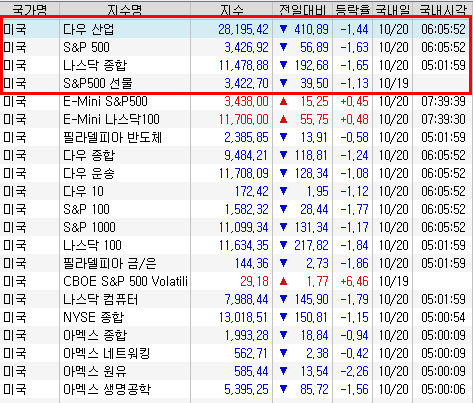Sort by the 등락율 column header
This screenshot has height=403, width=473.
pyautogui.click(x=353, y=9)
